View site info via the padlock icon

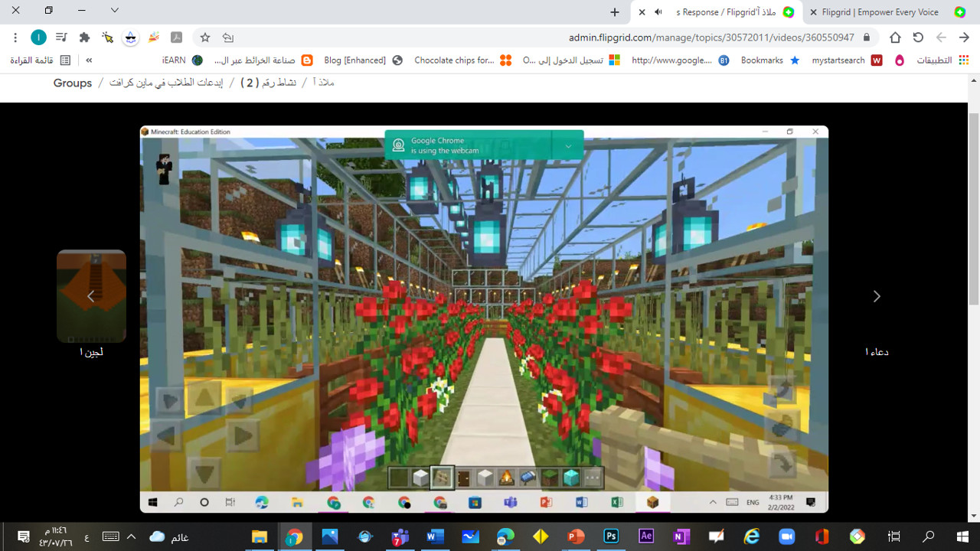pos(867,37)
